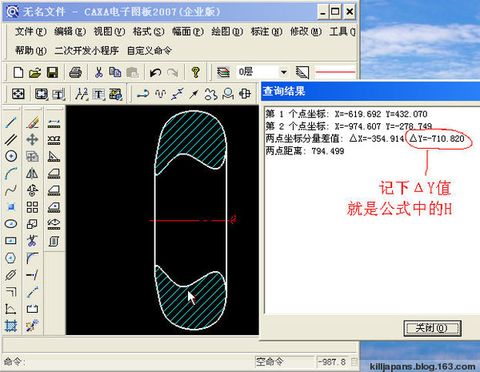
Task: Choose the Array tool icon
Action: [x=32, y=207]
